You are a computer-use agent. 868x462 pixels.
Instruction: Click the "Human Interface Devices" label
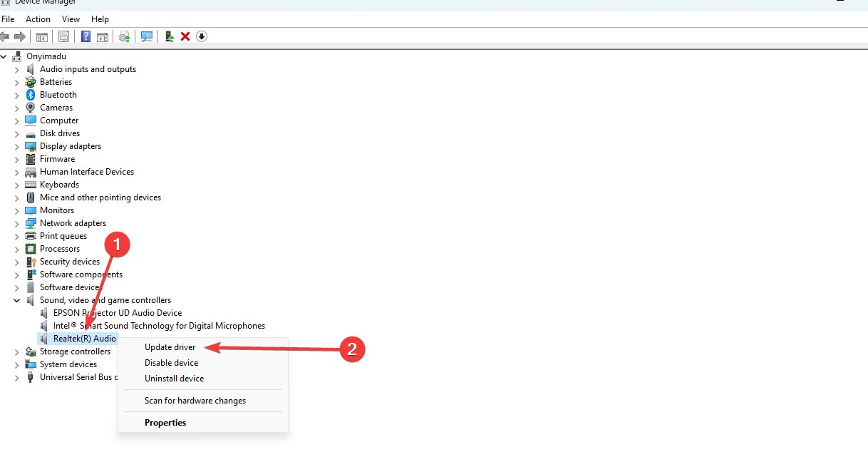click(87, 172)
